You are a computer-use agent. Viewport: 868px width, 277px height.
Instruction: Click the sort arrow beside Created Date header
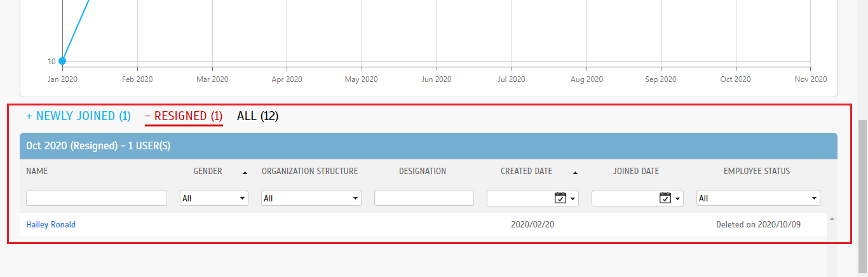click(x=575, y=172)
